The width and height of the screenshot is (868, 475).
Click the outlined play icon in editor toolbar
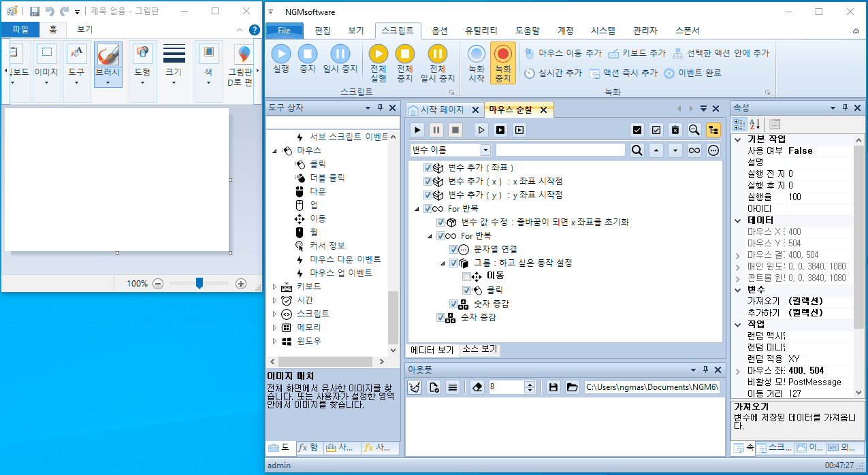click(481, 129)
